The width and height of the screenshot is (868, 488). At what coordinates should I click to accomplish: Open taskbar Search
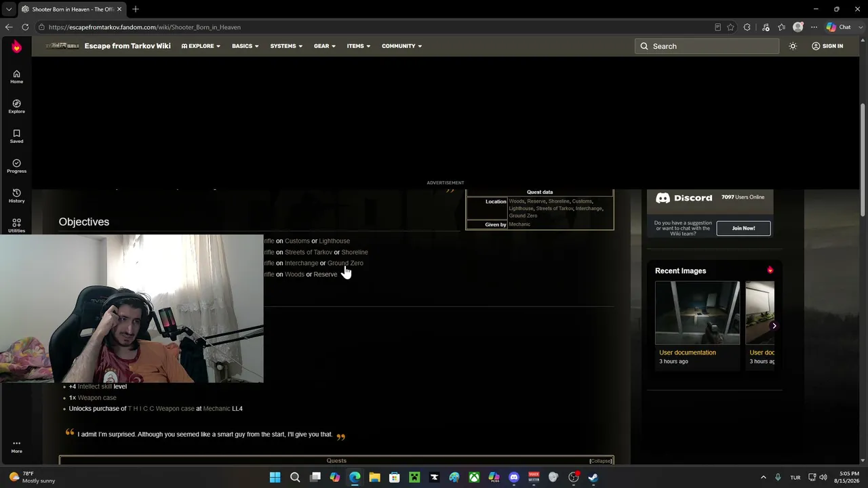[x=295, y=477]
